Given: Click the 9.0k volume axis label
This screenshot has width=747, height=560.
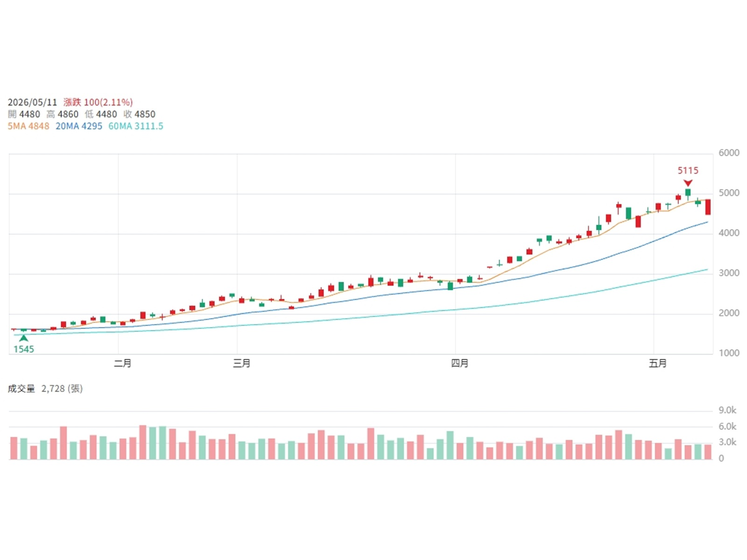Looking at the screenshot, I should coord(727,411).
